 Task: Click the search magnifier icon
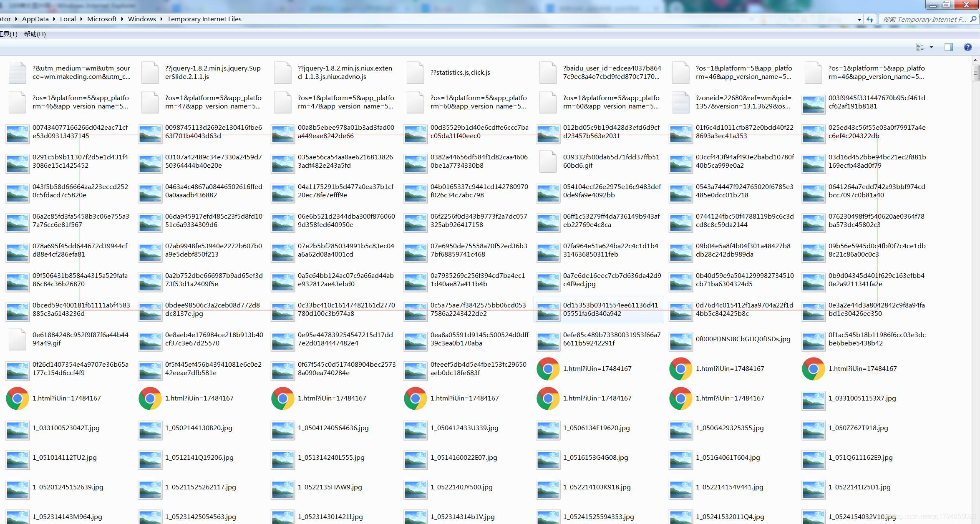tap(973, 19)
